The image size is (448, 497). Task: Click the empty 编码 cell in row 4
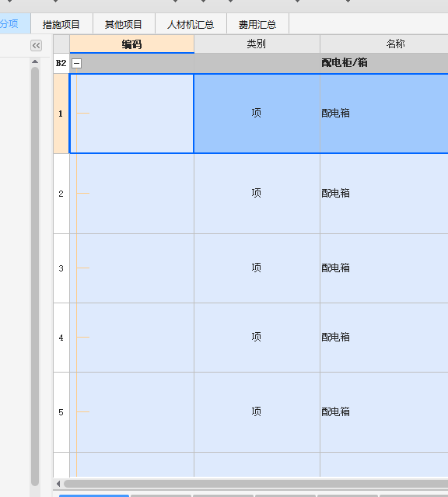pyautogui.click(x=131, y=338)
